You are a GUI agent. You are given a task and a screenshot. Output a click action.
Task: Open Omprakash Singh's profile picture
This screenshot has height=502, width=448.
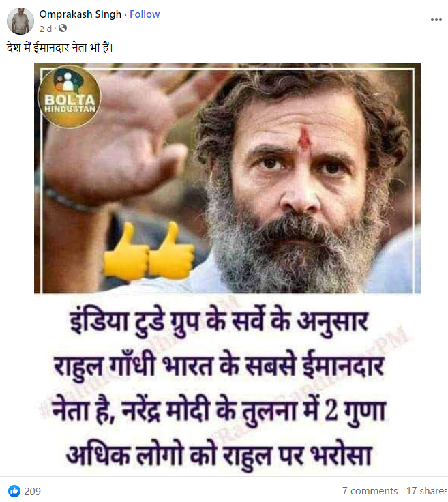[x=20, y=21]
